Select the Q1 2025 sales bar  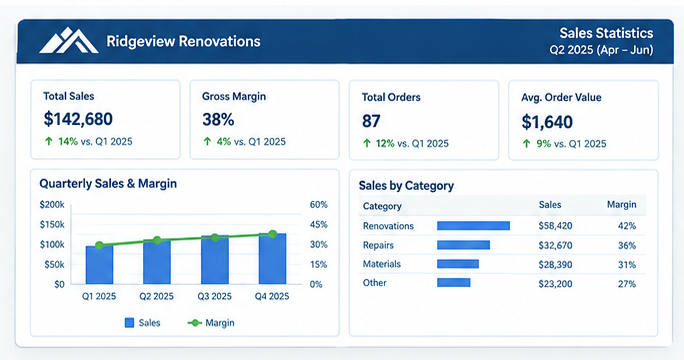[99, 265]
